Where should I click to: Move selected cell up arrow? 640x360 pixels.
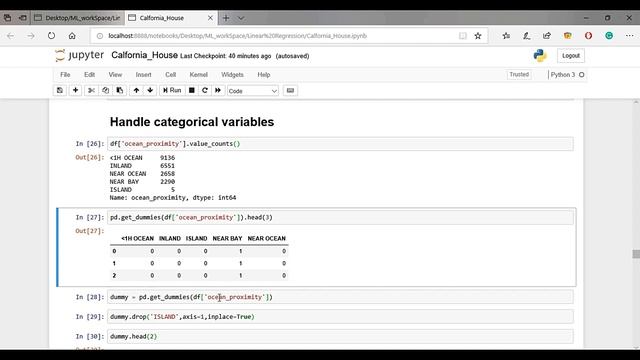[x=136, y=90]
